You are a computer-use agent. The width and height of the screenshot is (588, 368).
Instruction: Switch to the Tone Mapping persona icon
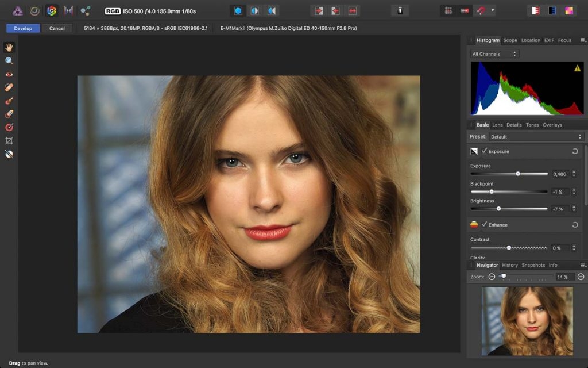tap(69, 10)
